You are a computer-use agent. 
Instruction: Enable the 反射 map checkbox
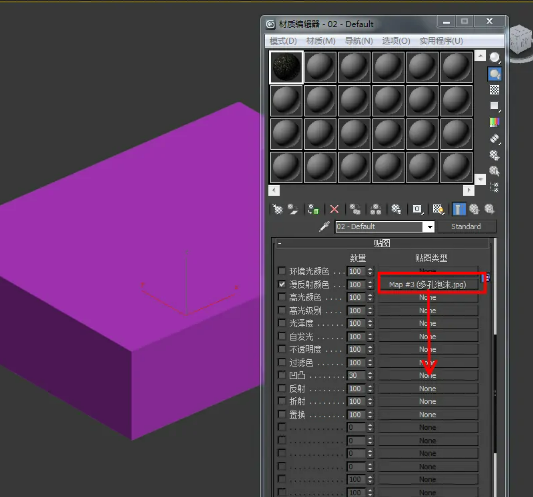[x=282, y=388]
